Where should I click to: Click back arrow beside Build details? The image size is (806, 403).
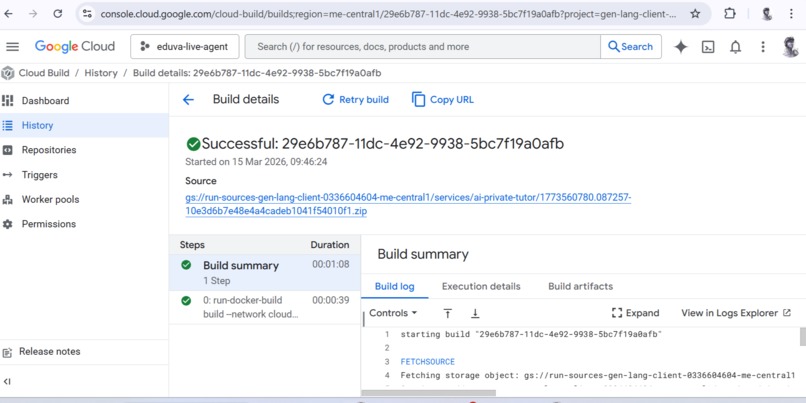[188, 100]
